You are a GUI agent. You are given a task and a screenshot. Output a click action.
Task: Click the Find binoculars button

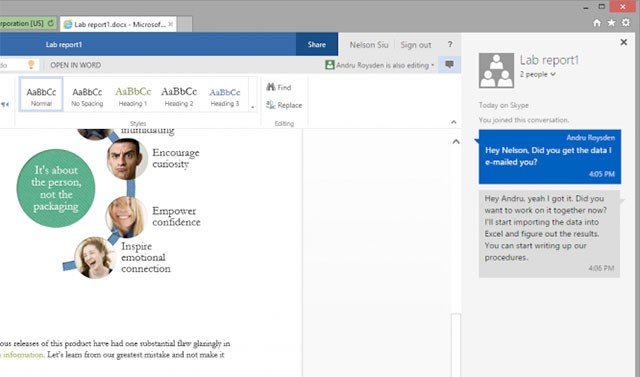point(278,87)
